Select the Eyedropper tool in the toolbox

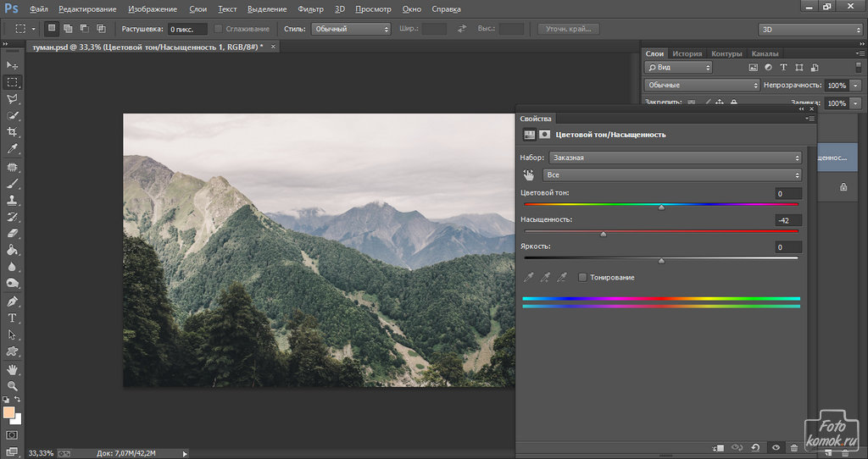pyautogui.click(x=12, y=149)
